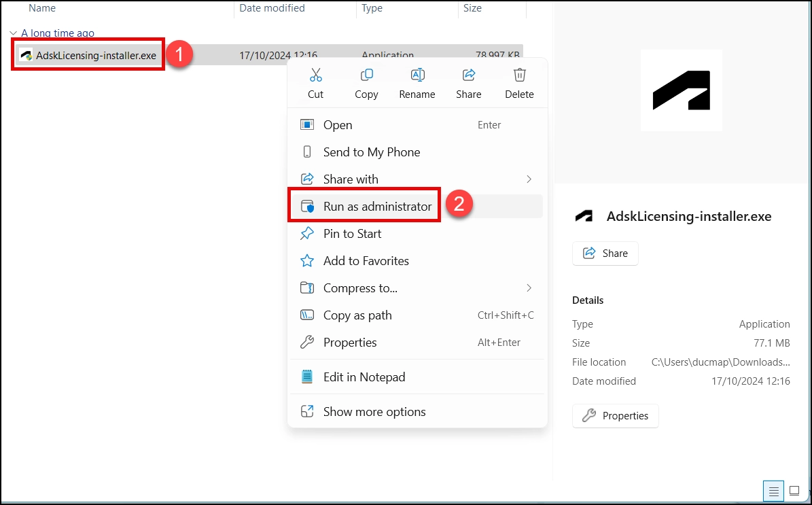
Task: Click the Send to My Phone icon
Action: [x=307, y=152]
